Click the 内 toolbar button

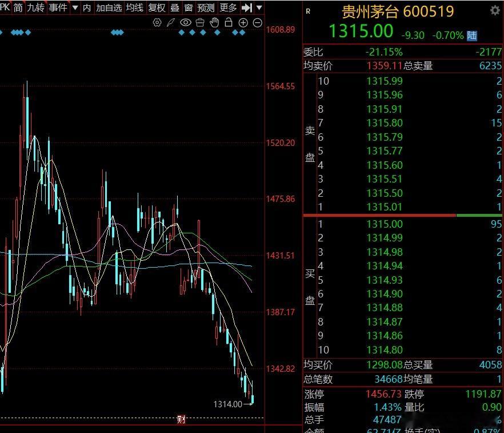pos(87,7)
